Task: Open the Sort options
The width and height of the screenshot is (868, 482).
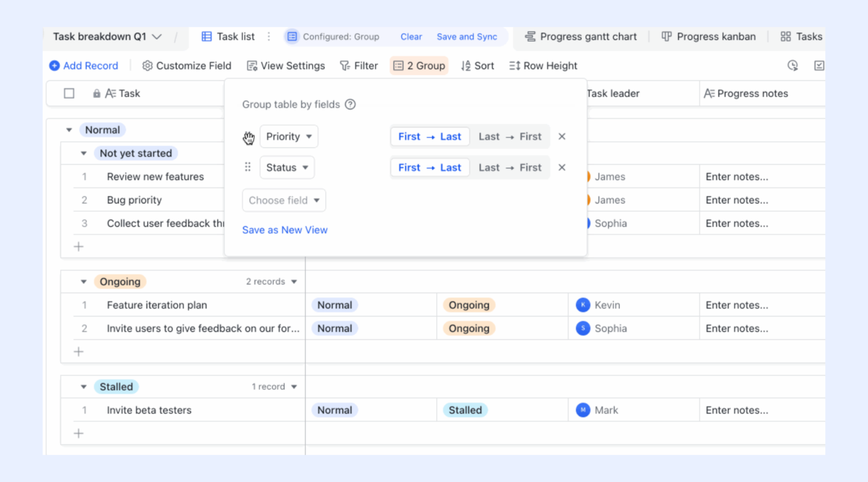Action: [x=477, y=65]
